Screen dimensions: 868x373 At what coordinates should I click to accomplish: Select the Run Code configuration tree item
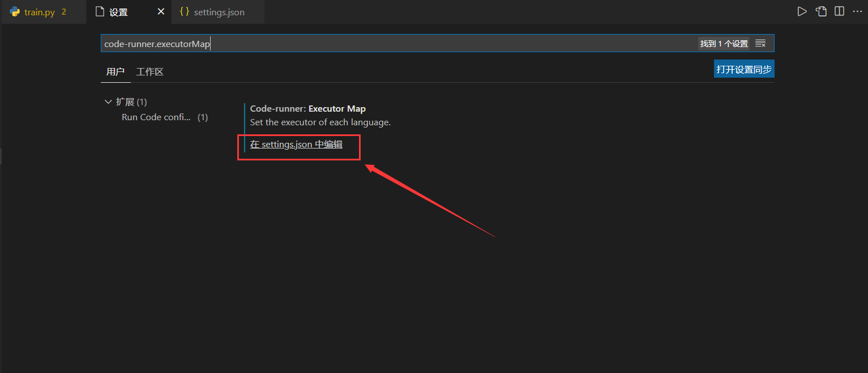(x=156, y=117)
